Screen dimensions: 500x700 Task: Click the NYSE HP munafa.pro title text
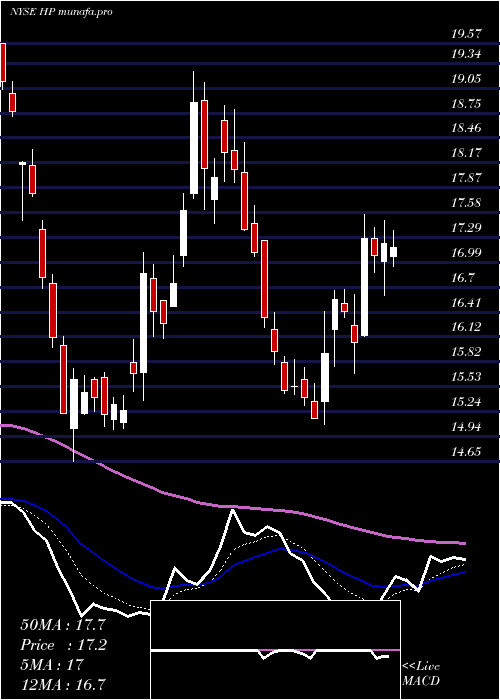pyautogui.click(x=61, y=12)
